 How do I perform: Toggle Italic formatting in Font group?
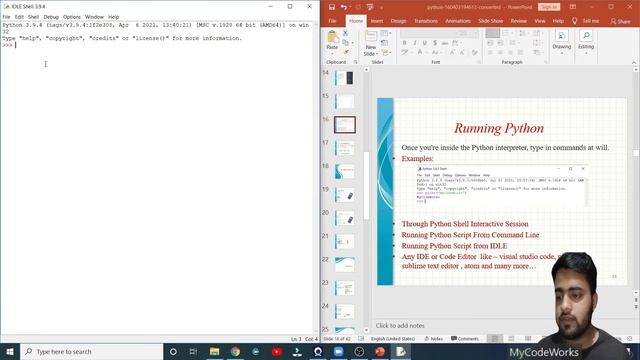(415, 43)
